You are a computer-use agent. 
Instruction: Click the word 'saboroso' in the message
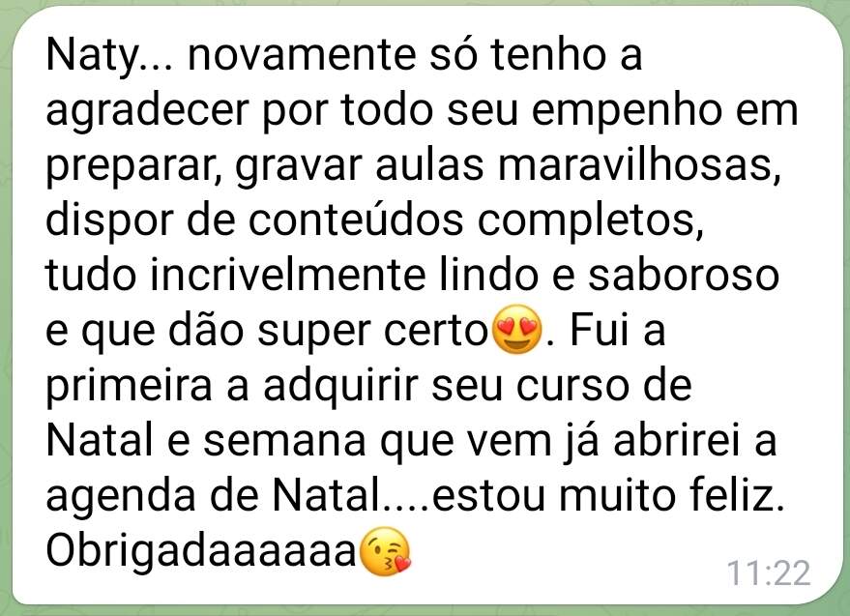click(x=684, y=275)
